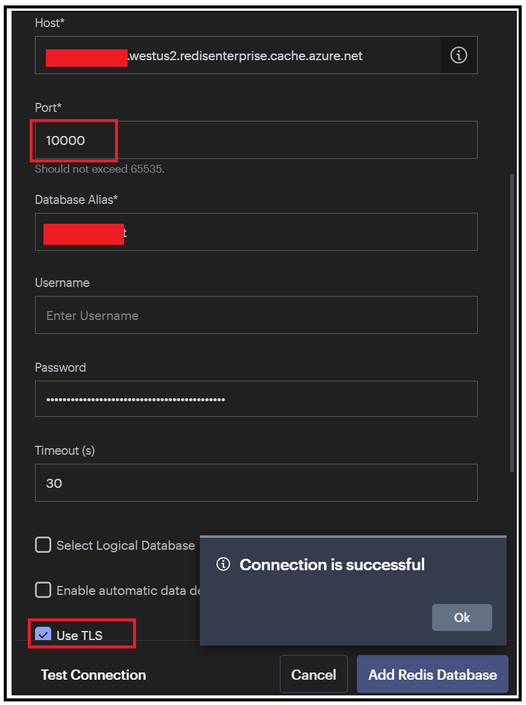The height and width of the screenshot is (705, 526).
Task: Enable the Select Logical Database checkbox
Action: click(43, 545)
